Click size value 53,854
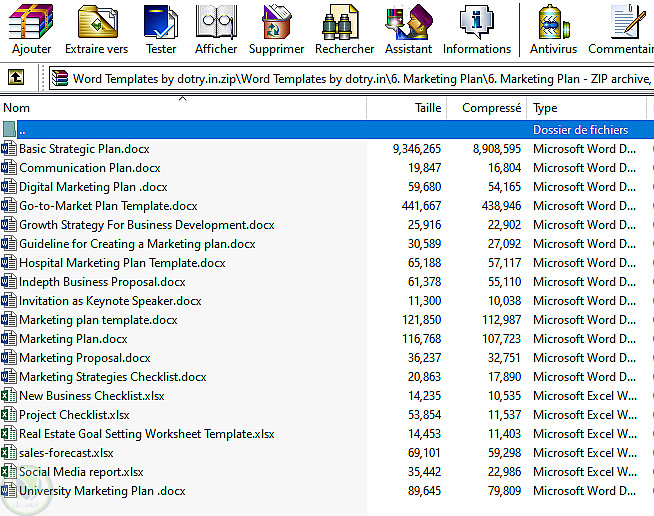 tap(424, 415)
